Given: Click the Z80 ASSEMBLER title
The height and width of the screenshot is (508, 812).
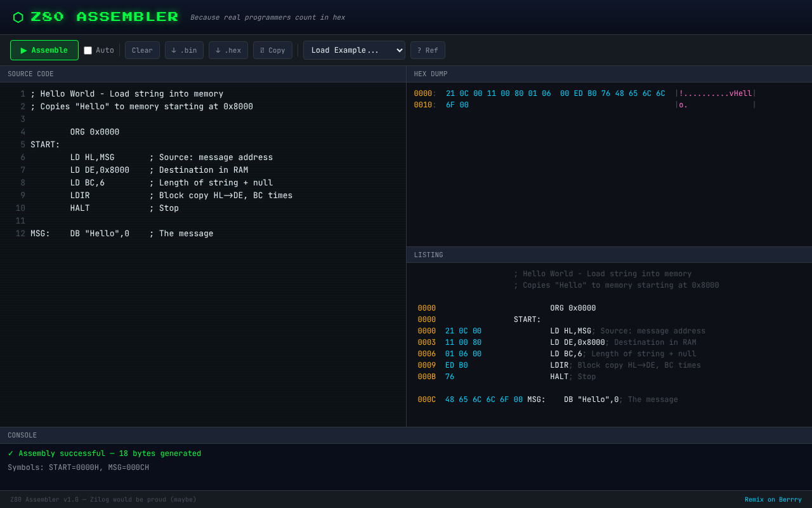Looking at the screenshot, I should pos(105,18).
